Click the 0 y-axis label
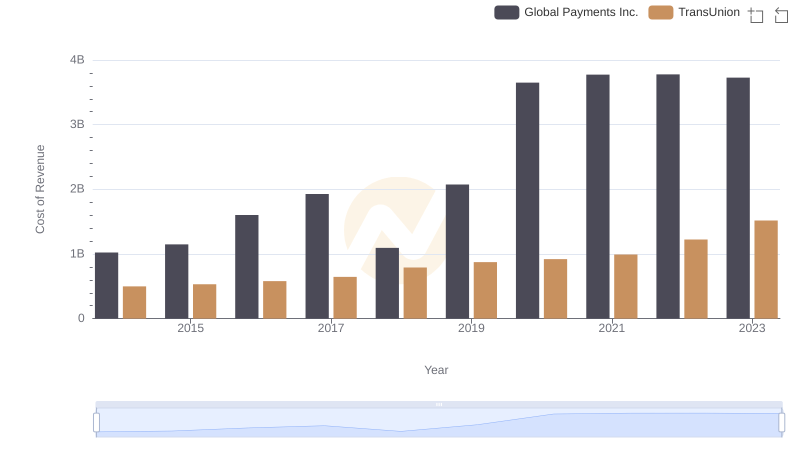This screenshot has height=461, width=800. coord(81,318)
